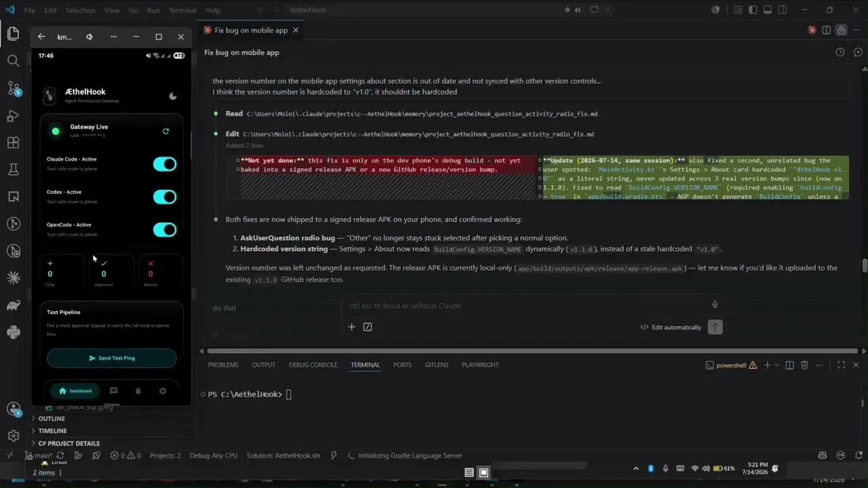The image size is (868, 488).
Task: Click the slash command icon below Claude input
Action: tap(368, 327)
